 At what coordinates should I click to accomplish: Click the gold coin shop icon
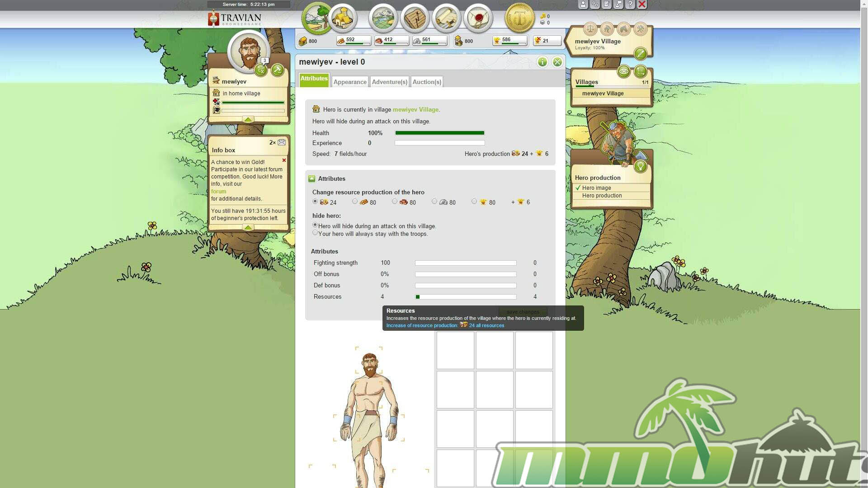point(519,18)
